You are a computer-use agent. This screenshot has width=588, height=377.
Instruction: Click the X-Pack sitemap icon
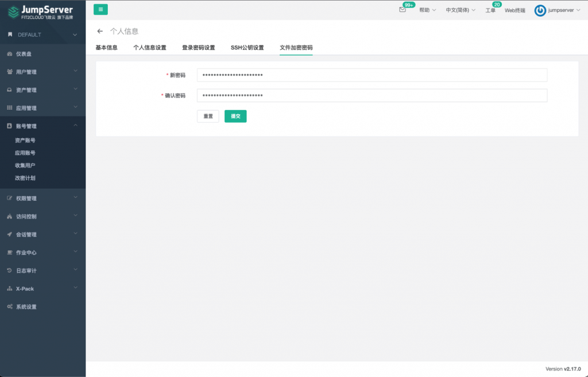tap(9, 289)
